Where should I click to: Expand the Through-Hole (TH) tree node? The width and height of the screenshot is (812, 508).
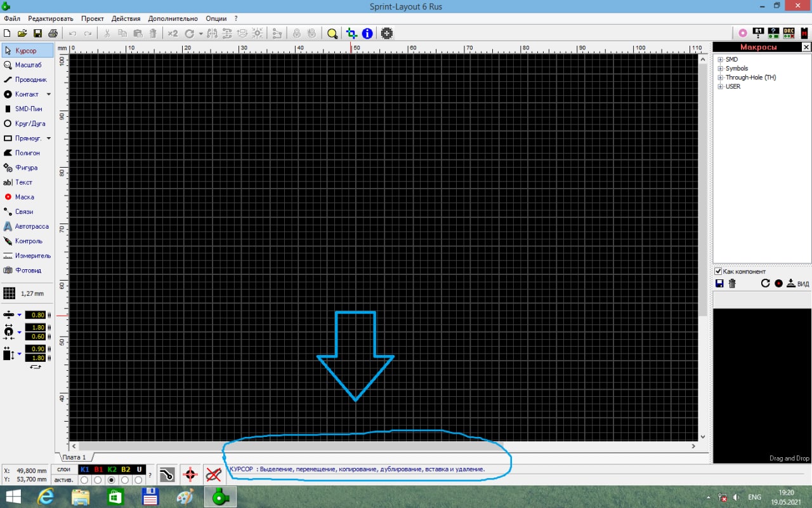click(x=721, y=77)
